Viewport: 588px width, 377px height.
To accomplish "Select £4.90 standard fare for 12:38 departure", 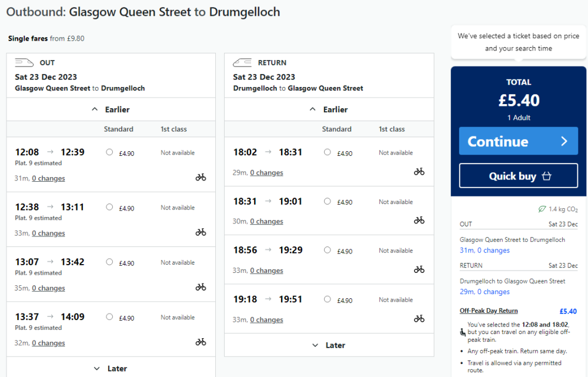I will coord(109,207).
